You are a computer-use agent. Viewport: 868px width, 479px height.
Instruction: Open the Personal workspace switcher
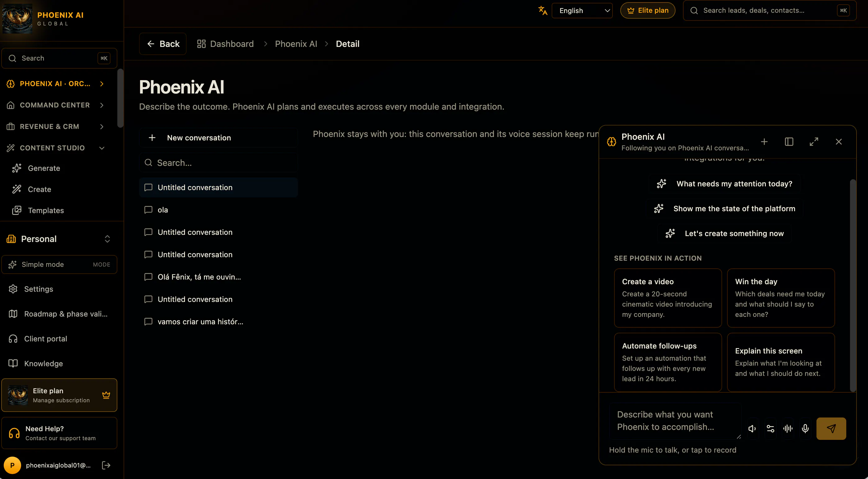tap(59, 239)
